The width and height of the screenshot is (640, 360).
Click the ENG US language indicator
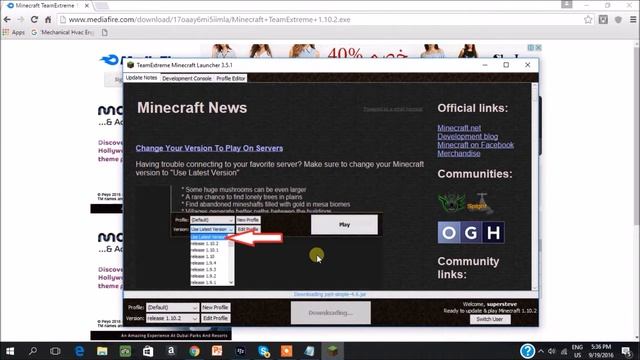(x=577, y=351)
